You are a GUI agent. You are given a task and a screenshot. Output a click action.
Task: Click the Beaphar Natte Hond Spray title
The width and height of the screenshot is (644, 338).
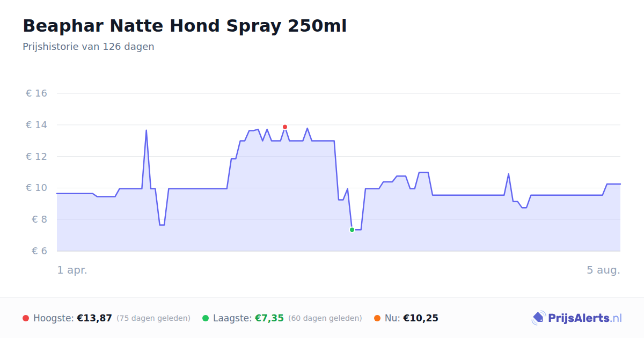185,26
